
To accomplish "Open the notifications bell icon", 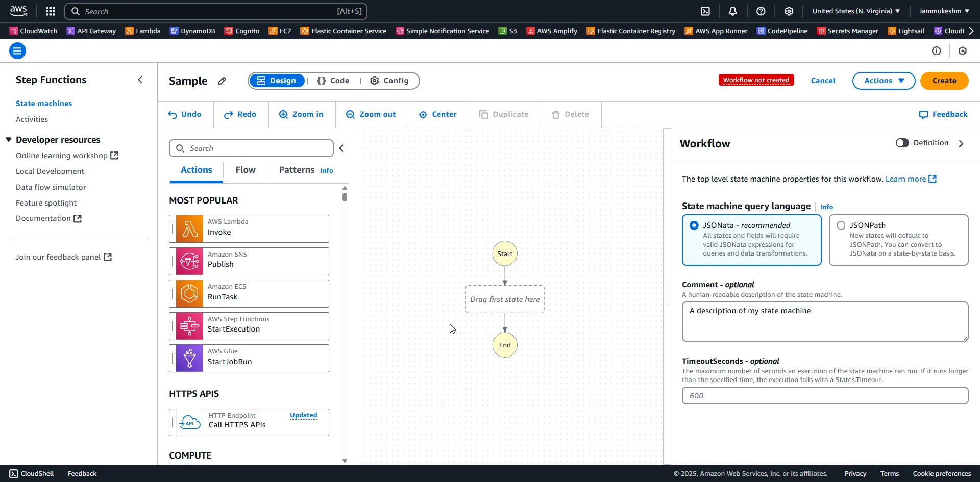I will (733, 11).
